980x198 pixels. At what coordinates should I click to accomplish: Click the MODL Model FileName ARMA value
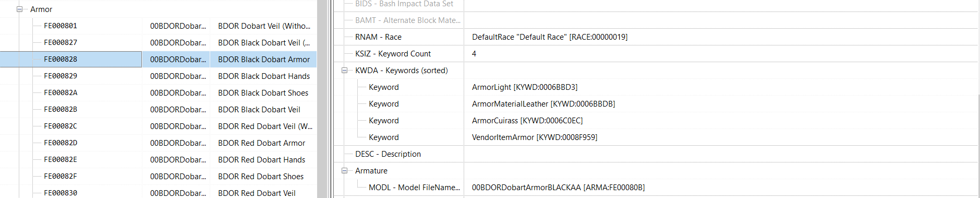tap(558, 188)
